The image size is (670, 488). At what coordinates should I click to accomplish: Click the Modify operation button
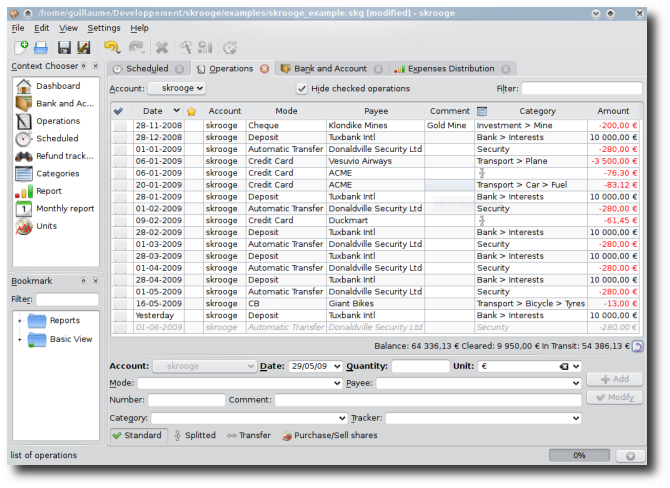[x=614, y=397]
